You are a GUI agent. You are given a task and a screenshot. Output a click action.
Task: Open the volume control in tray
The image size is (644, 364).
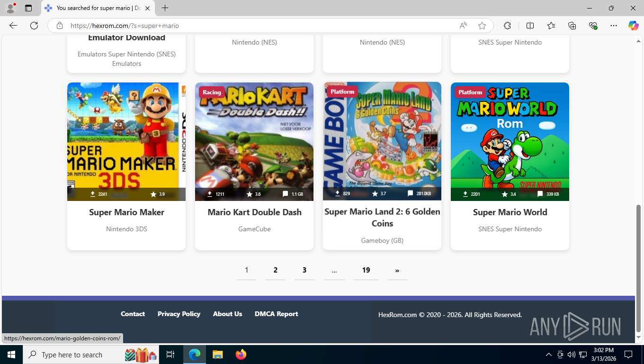[571, 355]
